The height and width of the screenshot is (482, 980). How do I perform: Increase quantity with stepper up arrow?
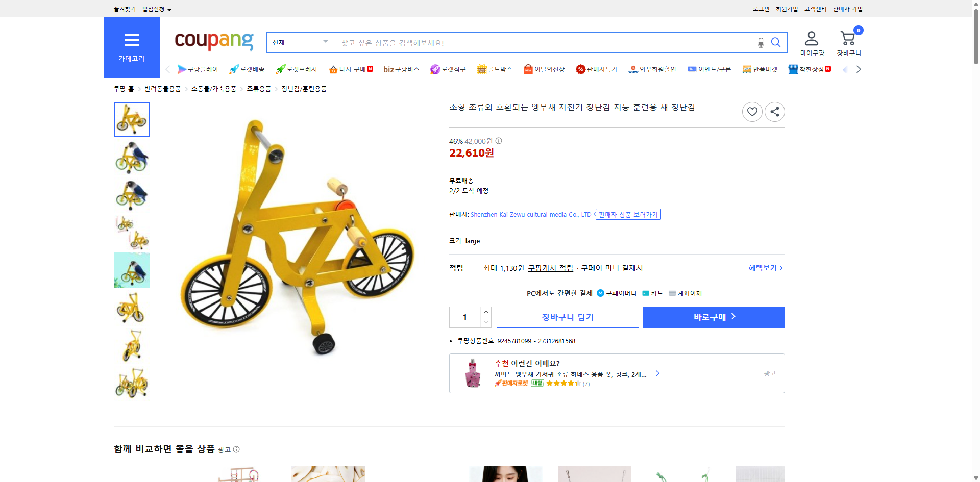[x=485, y=312]
